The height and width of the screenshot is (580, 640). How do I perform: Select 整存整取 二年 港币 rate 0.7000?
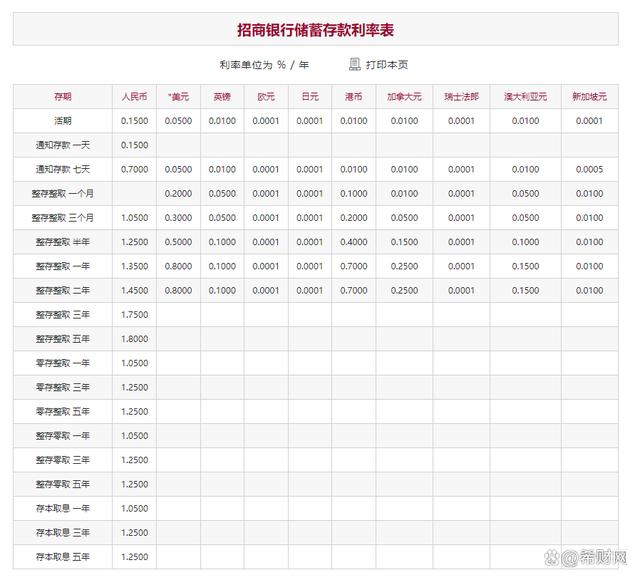(x=353, y=291)
